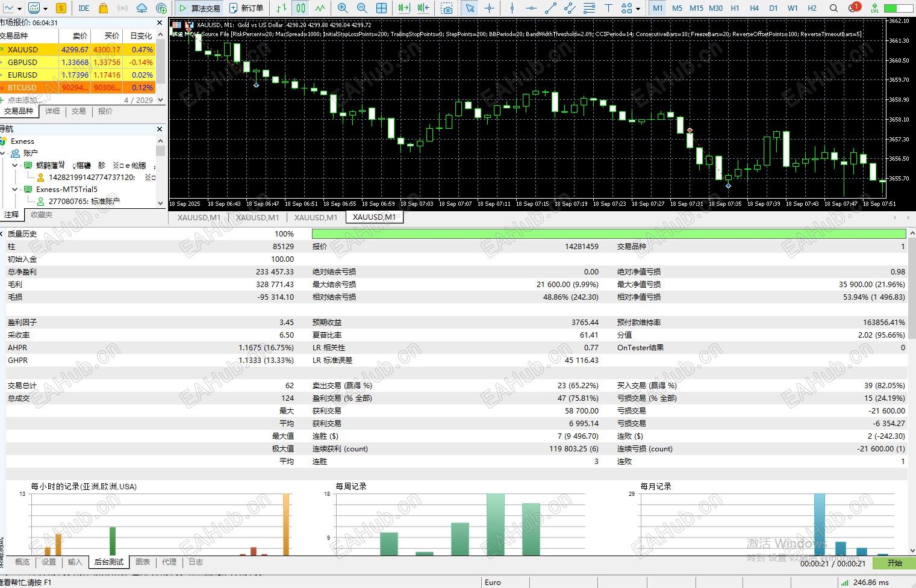This screenshot has width=916, height=588.
Task: Take a chart screenshot with camera icon
Action: click(x=447, y=8)
